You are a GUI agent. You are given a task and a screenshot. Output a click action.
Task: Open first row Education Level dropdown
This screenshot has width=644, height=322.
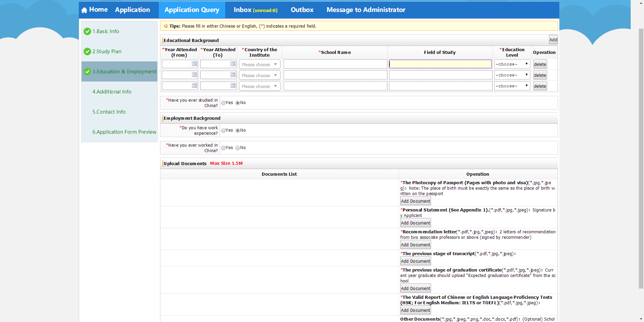tap(512, 64)
